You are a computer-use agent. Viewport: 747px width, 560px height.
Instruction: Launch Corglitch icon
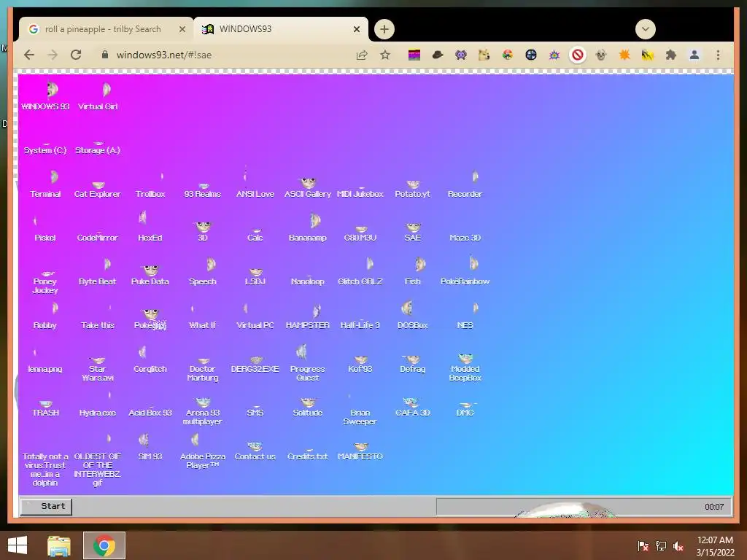tap(150, 360)
